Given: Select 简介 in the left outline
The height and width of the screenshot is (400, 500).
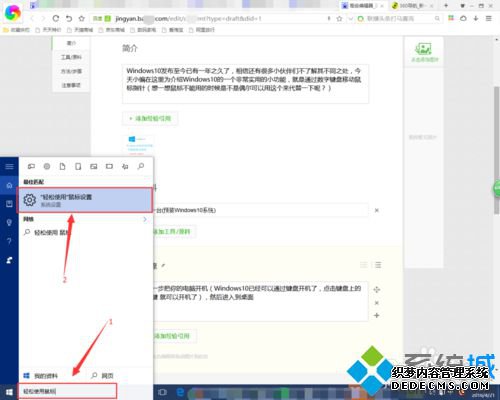Looking at the screenshot, I should [x=71, y=43].
